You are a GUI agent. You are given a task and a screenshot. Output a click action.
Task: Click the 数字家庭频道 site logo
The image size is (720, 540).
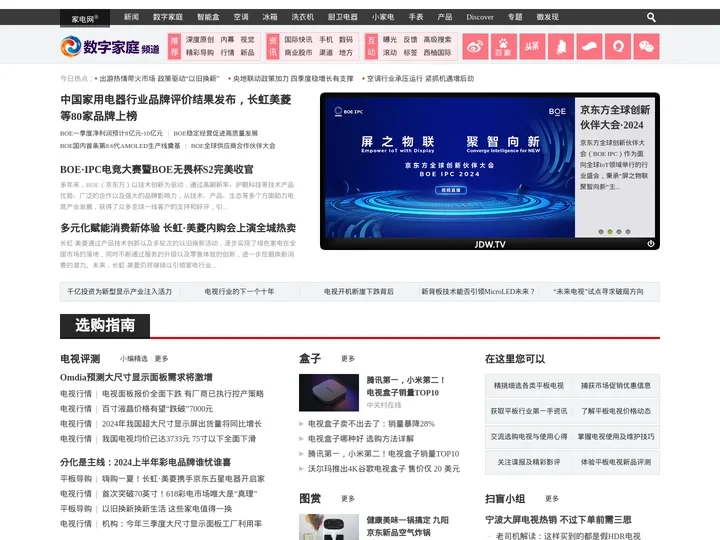click(x=110, y=47)
